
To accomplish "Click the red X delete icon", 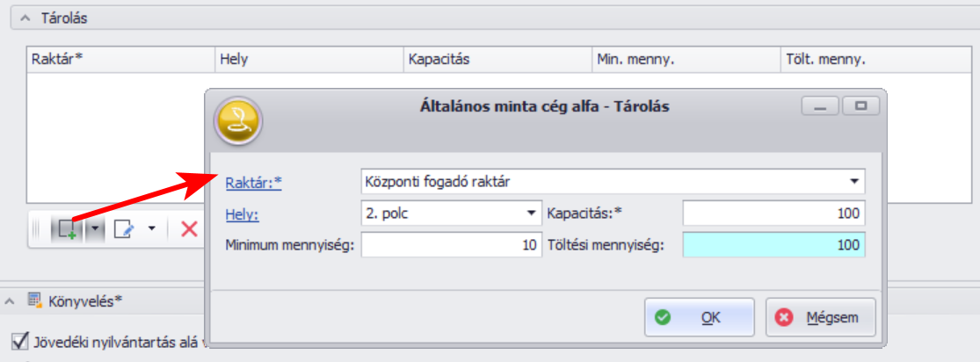I will (189, 229).
